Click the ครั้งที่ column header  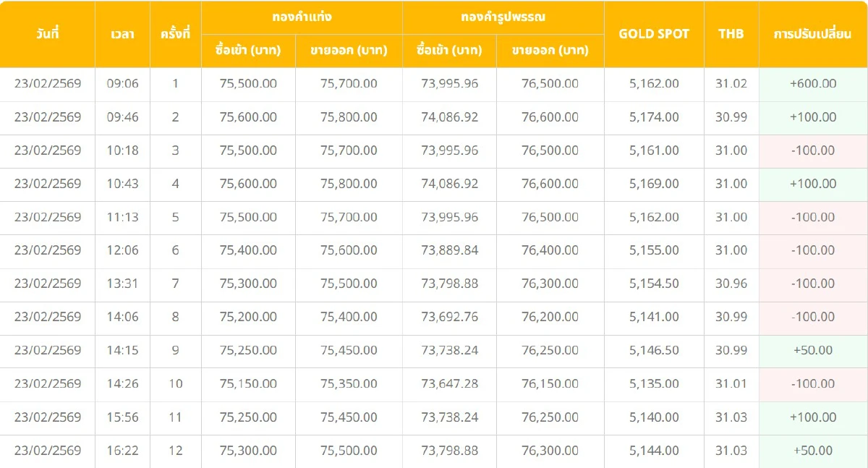(x=175, y=34)
